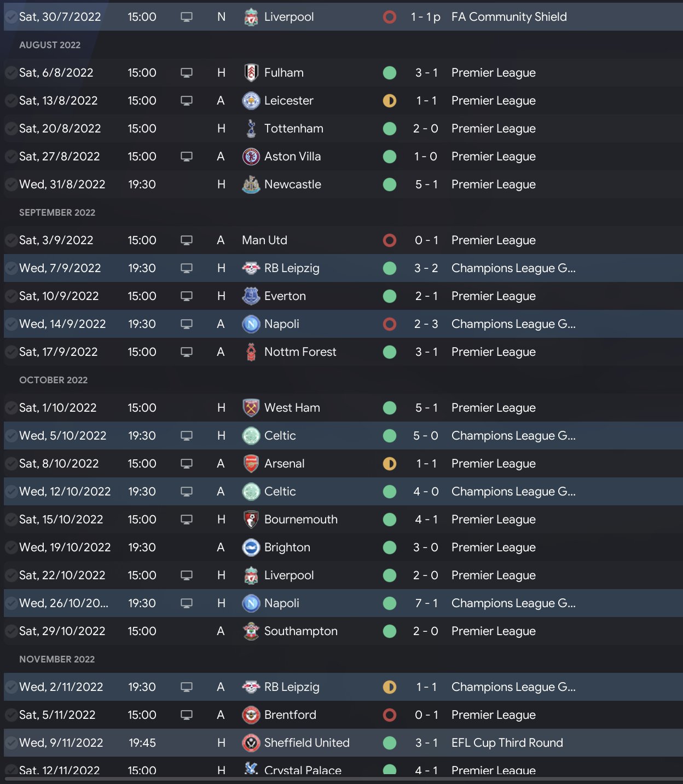Click the Newcastle club crest icon
Image resolution: width=683 pixels, height=784 pixels.
251,185
